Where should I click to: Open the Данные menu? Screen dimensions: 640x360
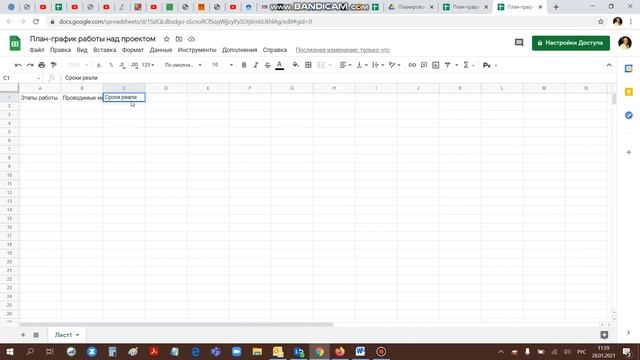click(161, 50)
